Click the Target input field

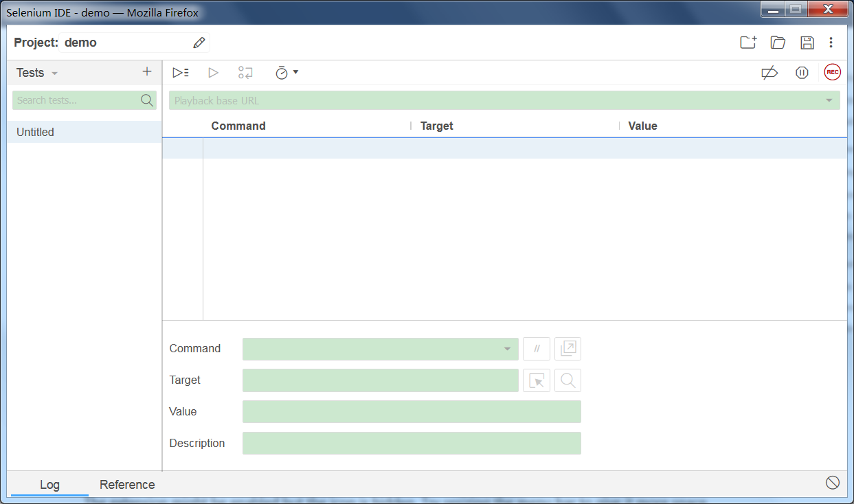(x=381, y=380)
